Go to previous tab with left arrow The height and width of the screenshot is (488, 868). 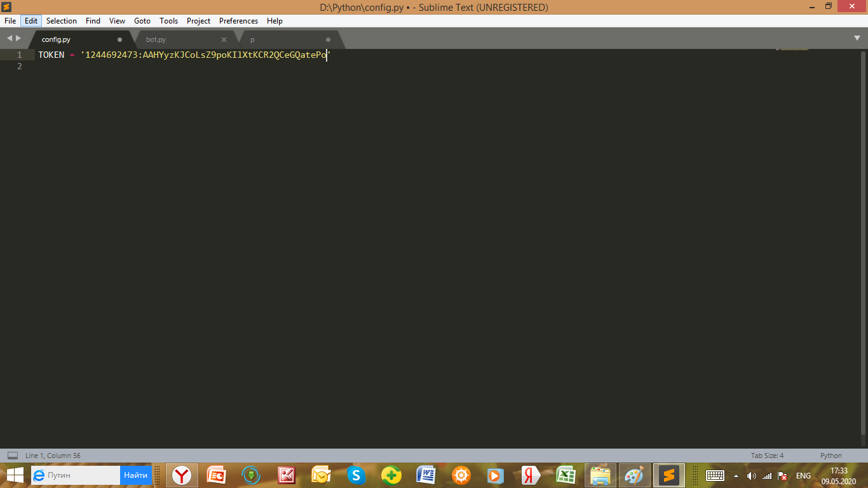pyautogui.click(x=10, y=39)
